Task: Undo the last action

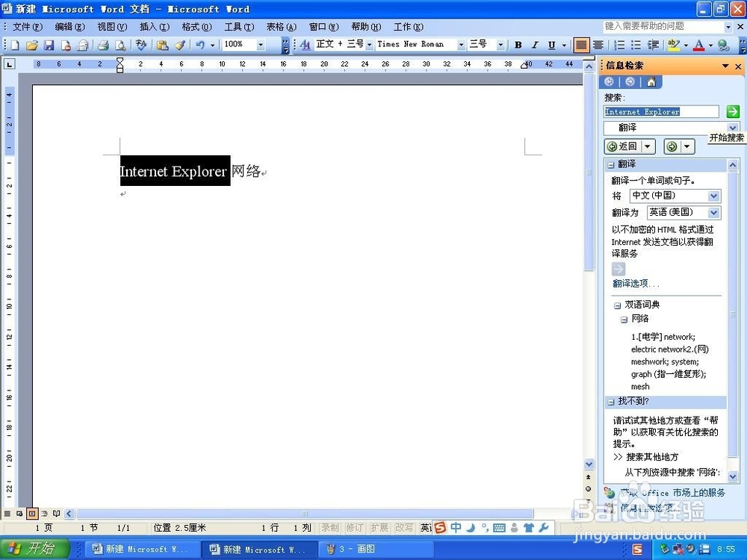Action: [x=200, y=46]
